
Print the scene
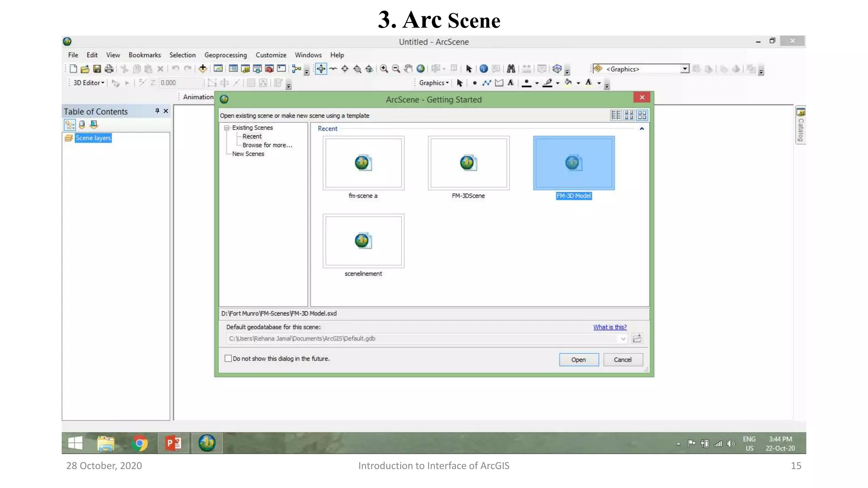(109, 69)
